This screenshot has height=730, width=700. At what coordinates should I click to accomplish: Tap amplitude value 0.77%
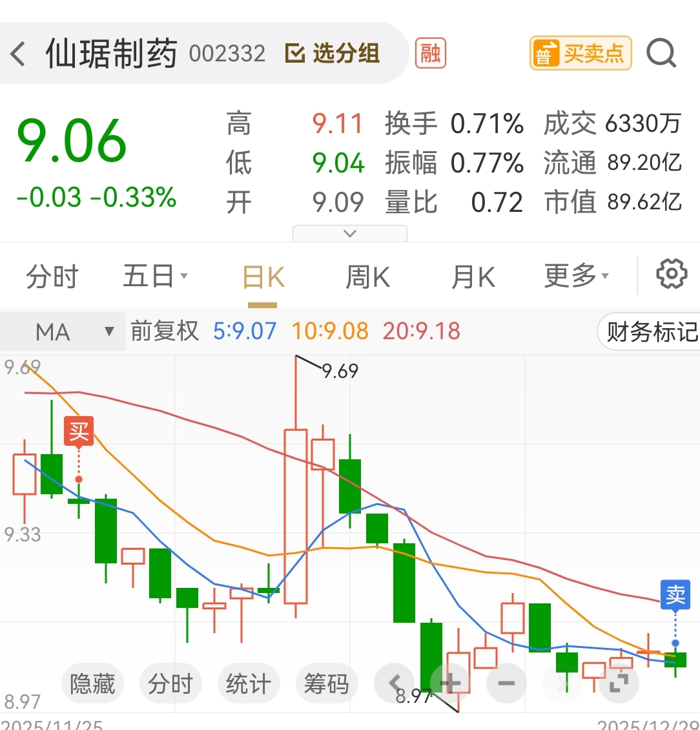point(487,163)
